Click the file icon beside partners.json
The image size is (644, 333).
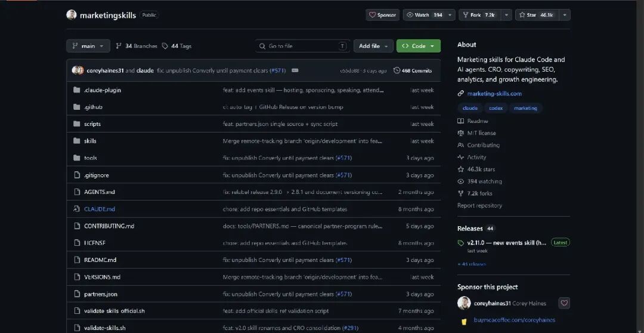(x=76, y=294)
